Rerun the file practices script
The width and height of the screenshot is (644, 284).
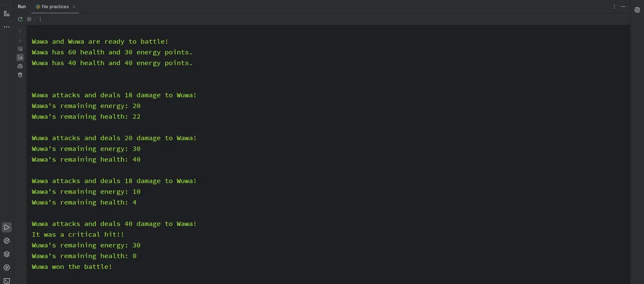point(20,19)
